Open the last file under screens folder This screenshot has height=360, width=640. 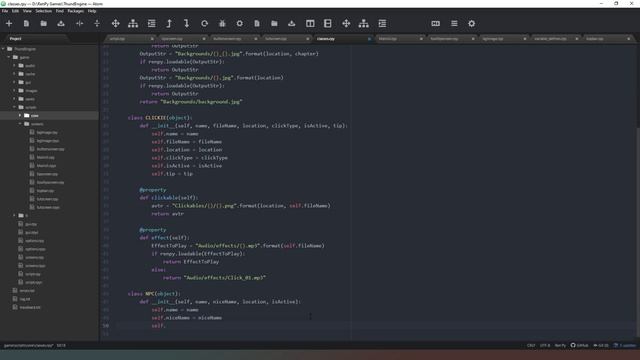click(x=48, y=207)
